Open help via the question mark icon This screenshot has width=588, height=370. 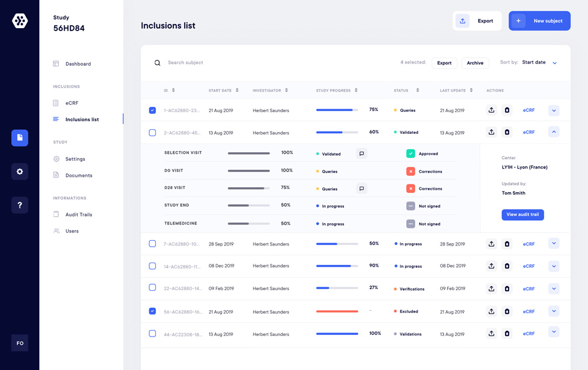click(20, 205)
